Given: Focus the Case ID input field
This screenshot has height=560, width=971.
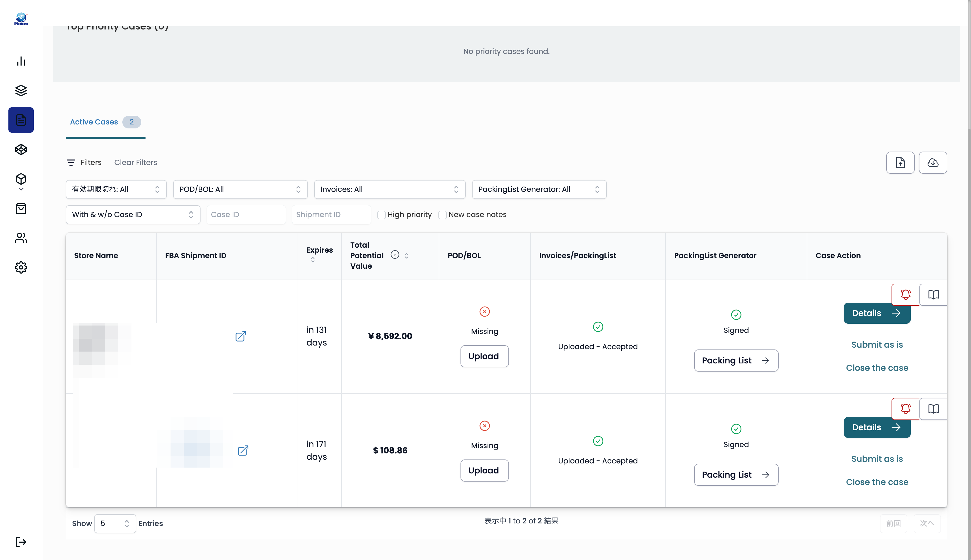Looking at the screenshot, I should click(246, 215).
